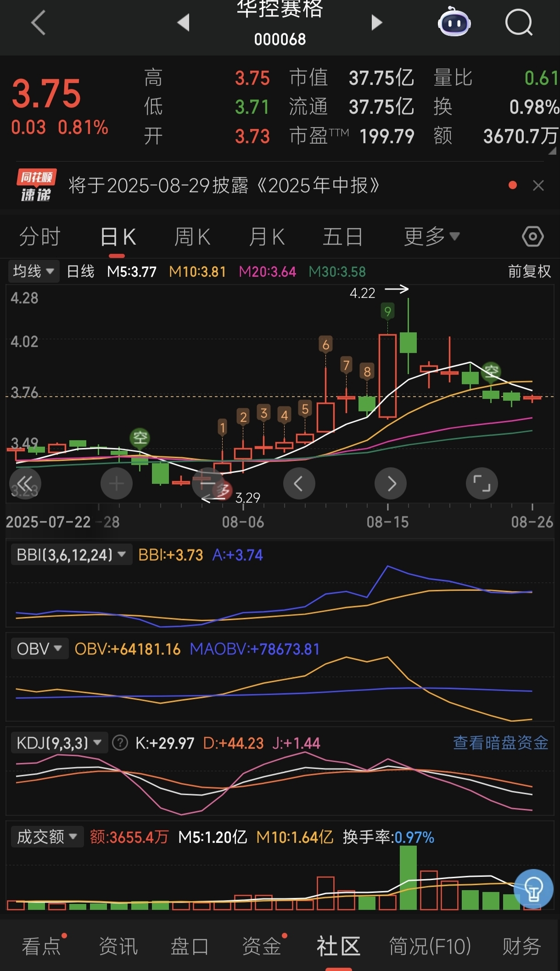Open the 盘口 bottom tab
The width and height of the screenshot is (560, 971).
190,946
